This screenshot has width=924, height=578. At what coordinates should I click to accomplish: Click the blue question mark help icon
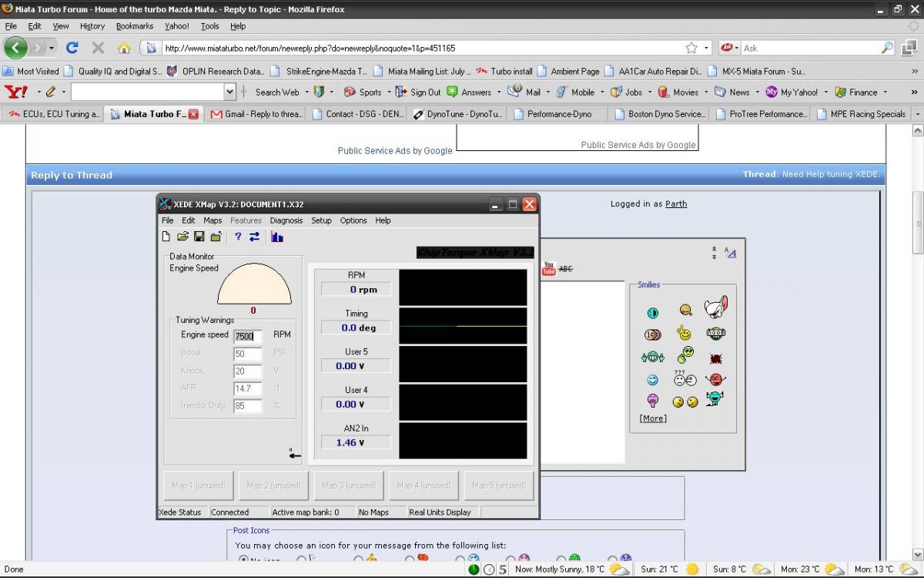[238, 237]
